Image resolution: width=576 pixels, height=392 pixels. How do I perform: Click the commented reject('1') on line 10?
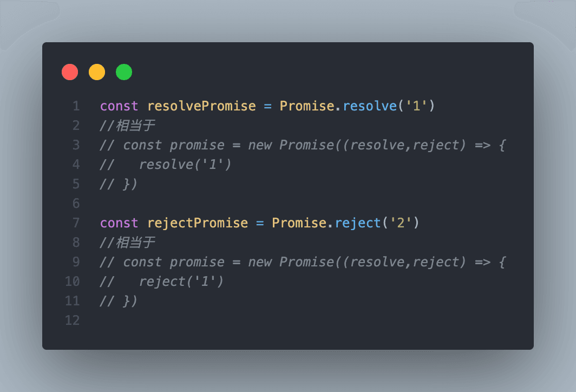pyautogui.click(x=181, y=282)
